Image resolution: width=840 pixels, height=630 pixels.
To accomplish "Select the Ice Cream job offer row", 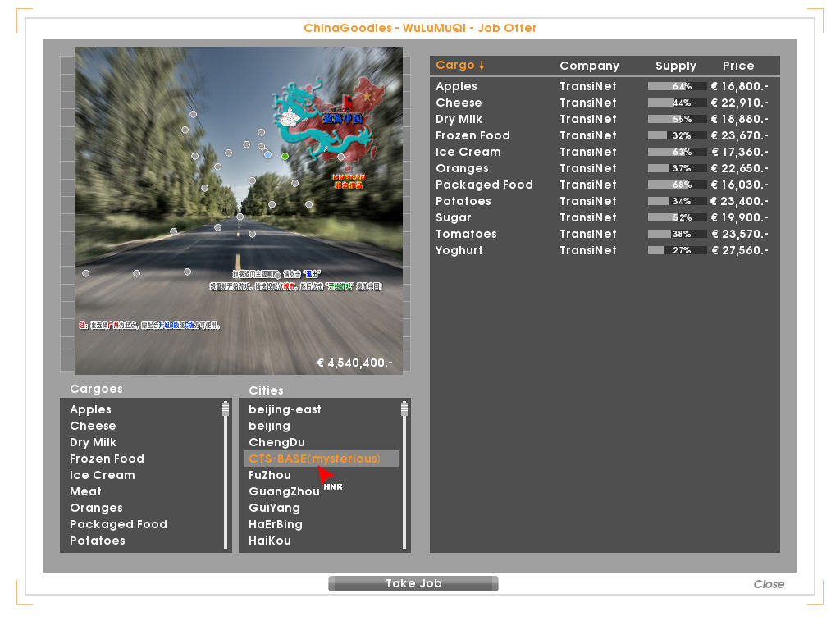I will click(605, 152).
